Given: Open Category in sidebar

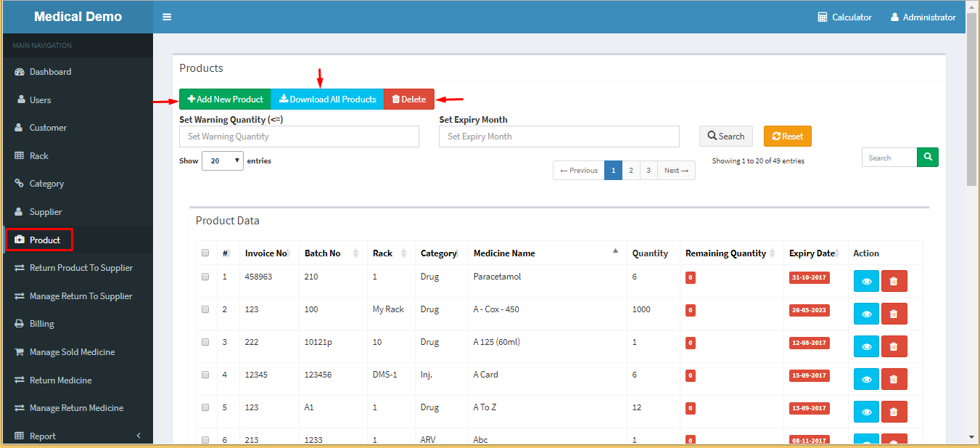Looking at the screenshot, I should (78, 184).
